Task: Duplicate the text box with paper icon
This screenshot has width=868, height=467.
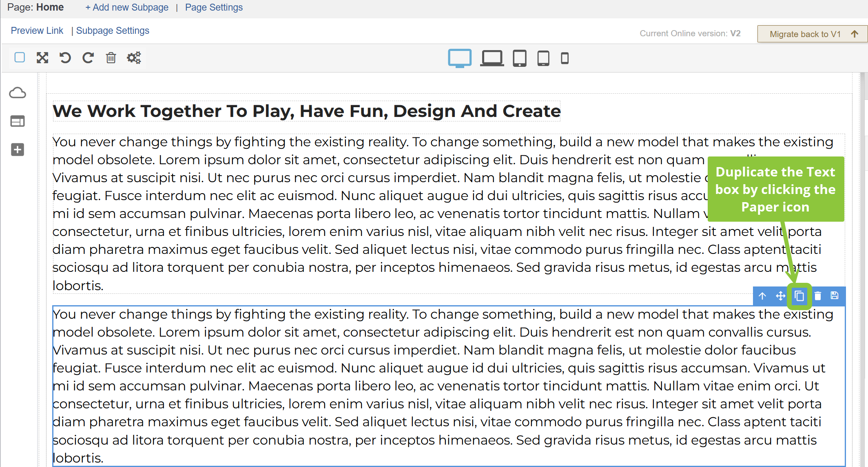Action: coord(799,296)
